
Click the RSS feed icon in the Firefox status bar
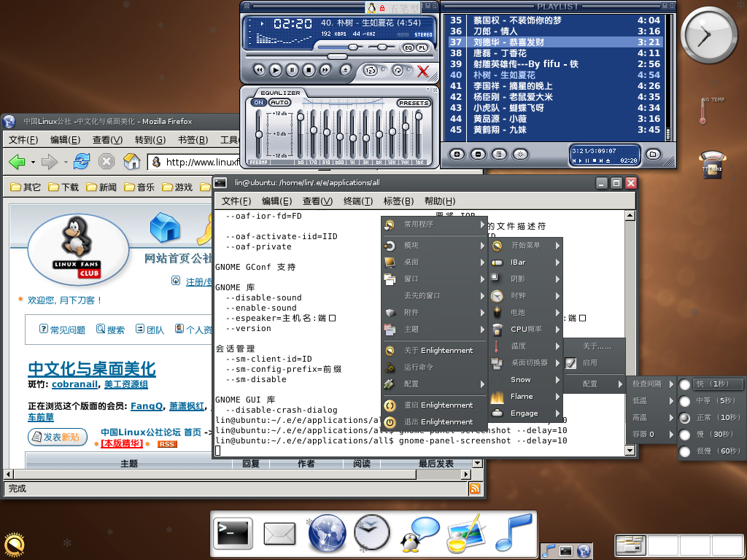[x=474, y=489]
